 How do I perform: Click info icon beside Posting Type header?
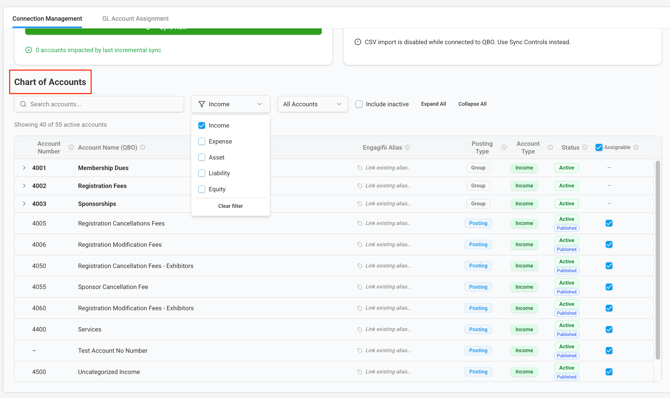click(x=504, y=147)
